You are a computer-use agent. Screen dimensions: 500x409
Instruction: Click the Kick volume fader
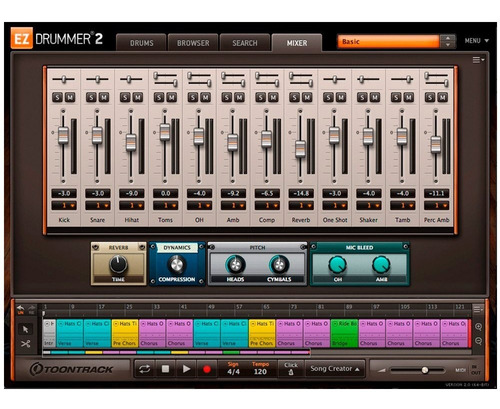coord(63,135)
